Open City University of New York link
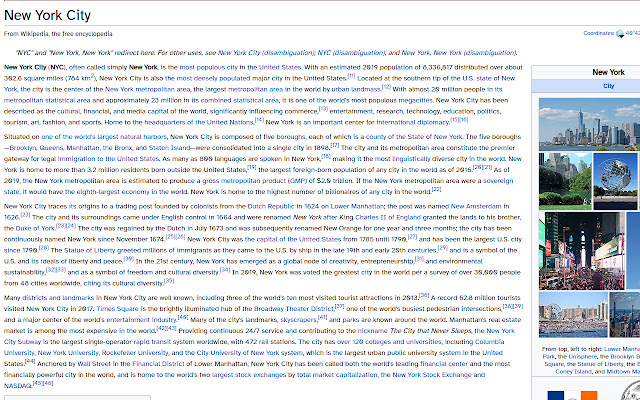640x400 pixels. [x=238, y=353]
